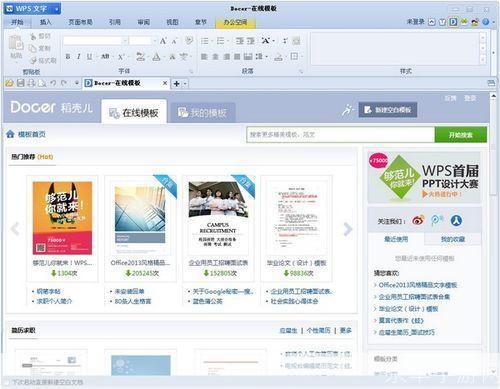Toggle center alignment for the paragraph

(215, 57)
